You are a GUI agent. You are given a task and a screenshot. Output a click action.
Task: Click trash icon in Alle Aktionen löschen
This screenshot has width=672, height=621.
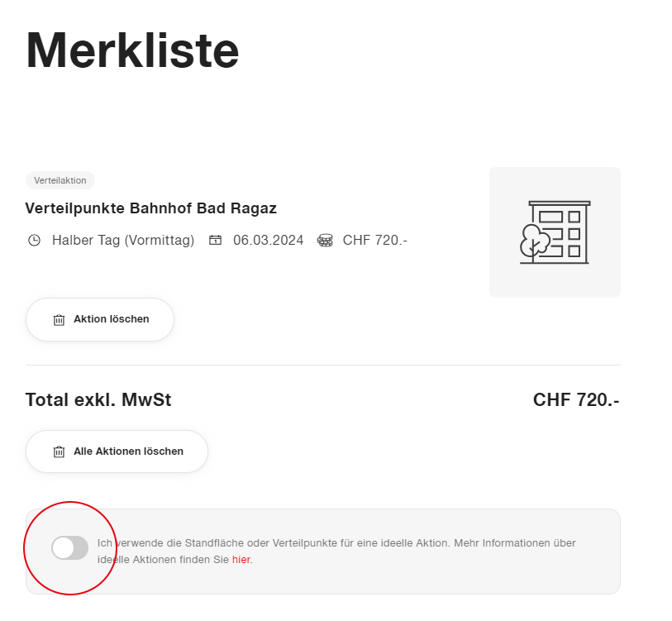tap(59, 452)
